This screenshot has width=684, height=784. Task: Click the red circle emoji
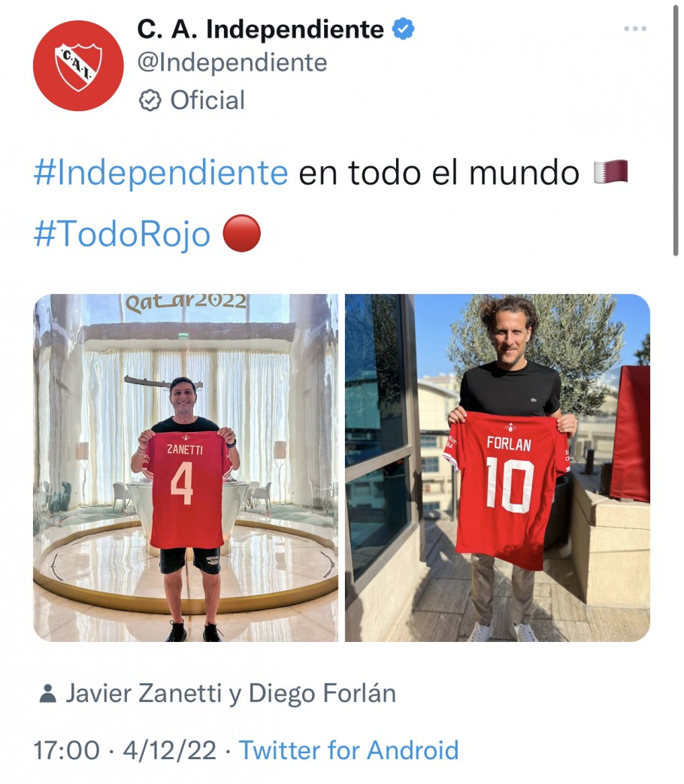pyautogui.click(x=241, y=234)
